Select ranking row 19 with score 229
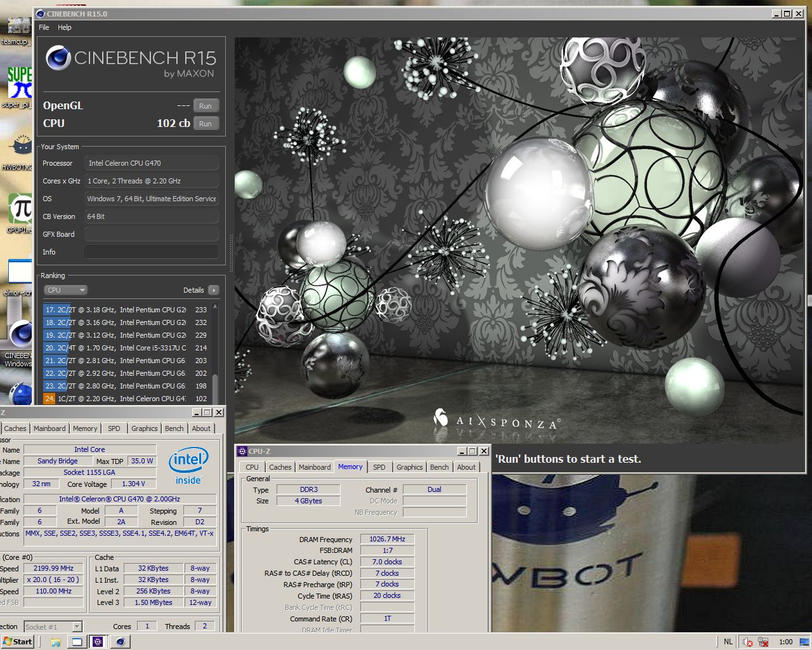Viewport: 812px width, 650px height. [126, 335]
